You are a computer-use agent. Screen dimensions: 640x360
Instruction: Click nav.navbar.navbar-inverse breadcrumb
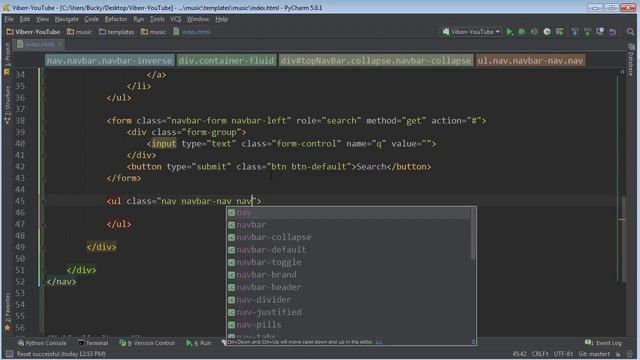pyautogui.click(x=109, y=60)
